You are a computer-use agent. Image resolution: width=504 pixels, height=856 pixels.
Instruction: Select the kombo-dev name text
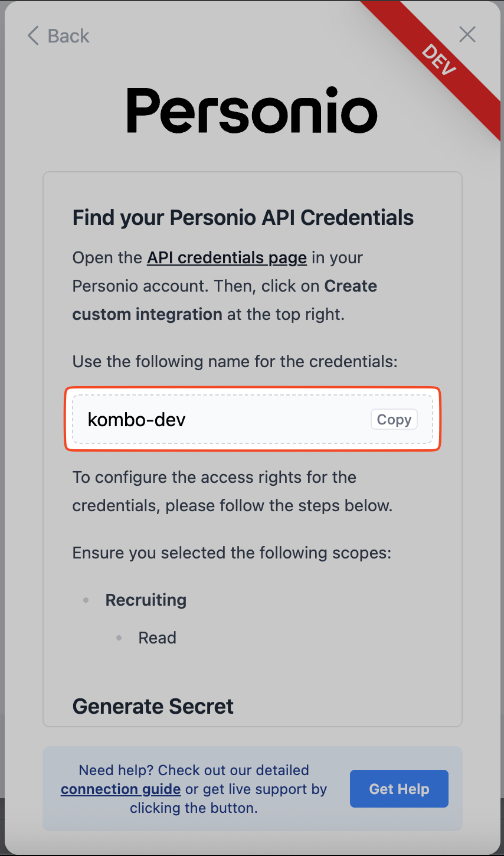(137, 419)
